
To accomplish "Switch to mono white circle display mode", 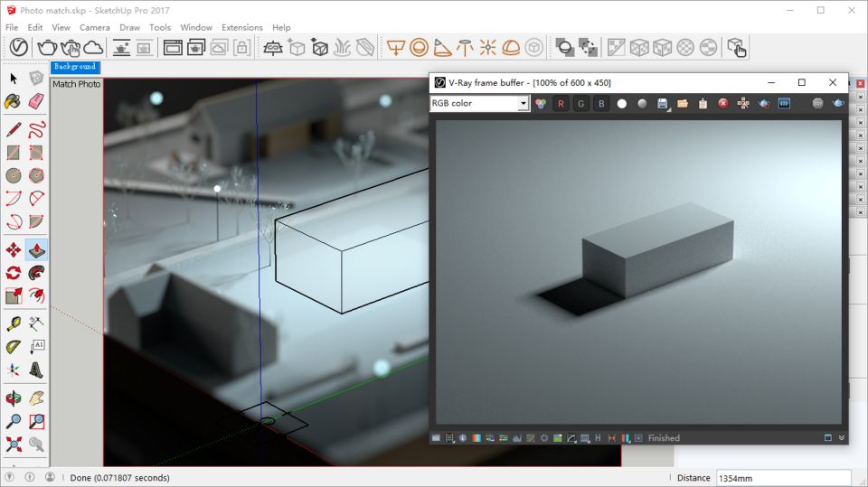I will [x=622, y=104].
